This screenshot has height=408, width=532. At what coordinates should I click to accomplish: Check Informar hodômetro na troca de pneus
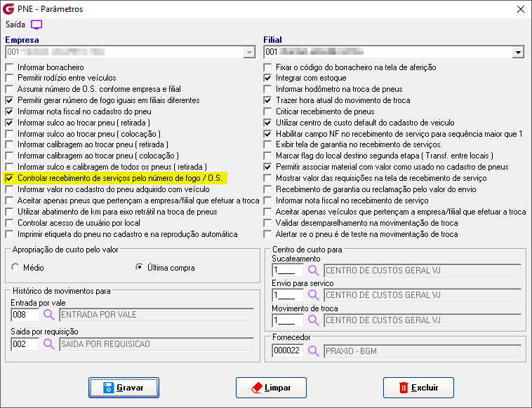coord(267,89)
